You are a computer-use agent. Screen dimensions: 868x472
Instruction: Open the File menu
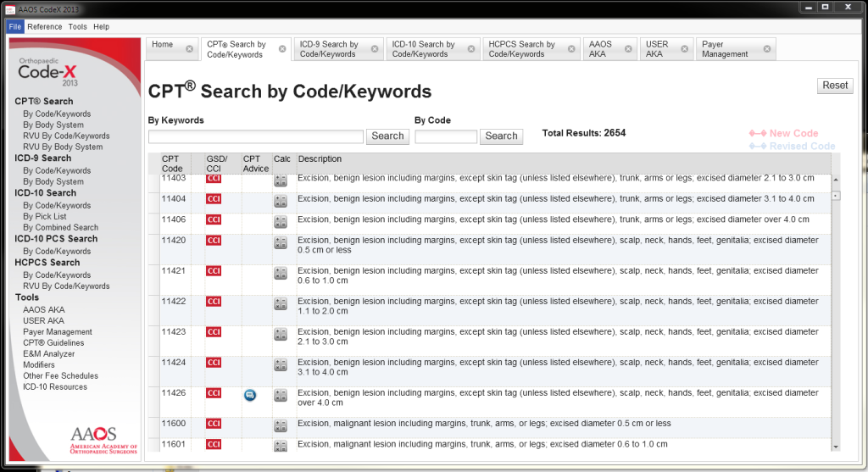pyautogui.click(x=15, y=26)
